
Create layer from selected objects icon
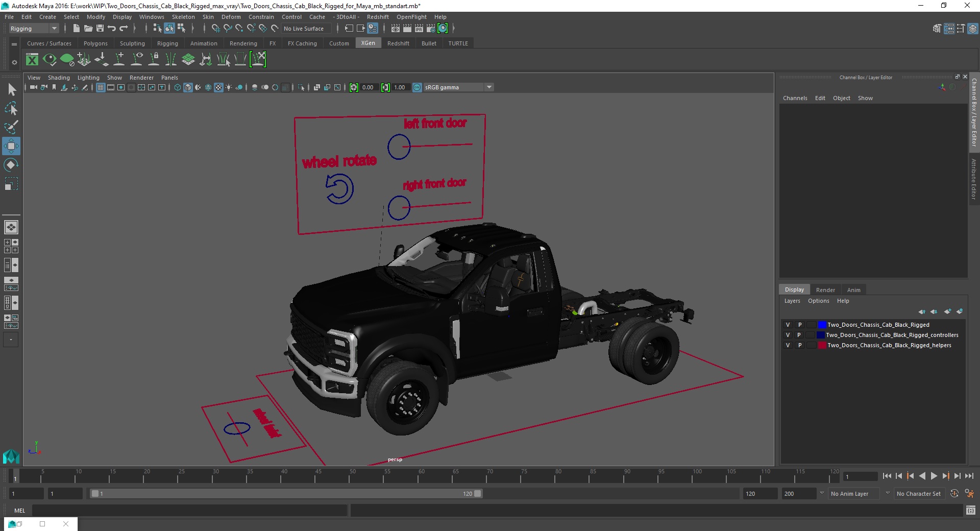pyautogui.click(x=960, y=311)
